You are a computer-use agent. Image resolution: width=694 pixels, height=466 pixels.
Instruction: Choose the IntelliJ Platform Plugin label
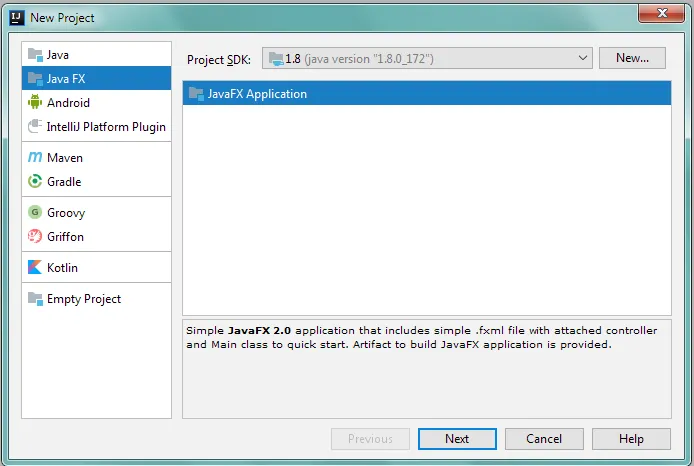click(x=106, y=127)
